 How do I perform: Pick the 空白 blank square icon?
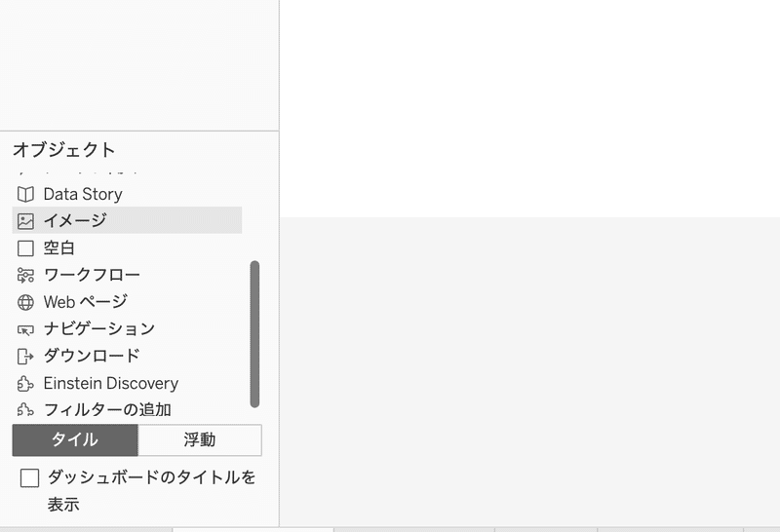(25, 248)
